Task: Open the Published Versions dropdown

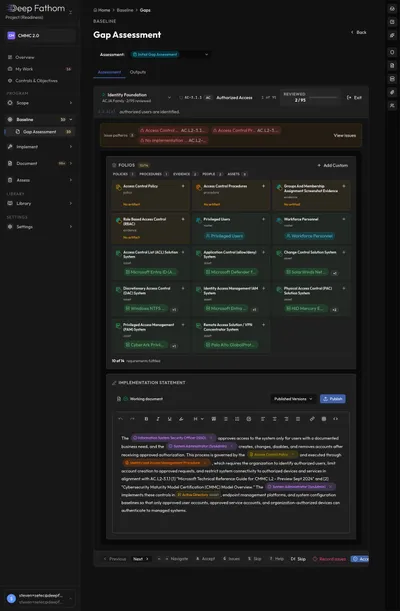Action: click(293, 399)
